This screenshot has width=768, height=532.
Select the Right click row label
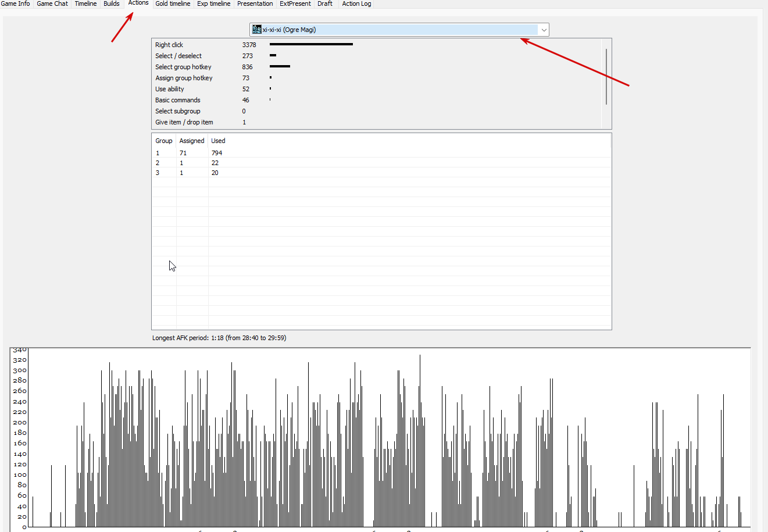tap(169, 45)
